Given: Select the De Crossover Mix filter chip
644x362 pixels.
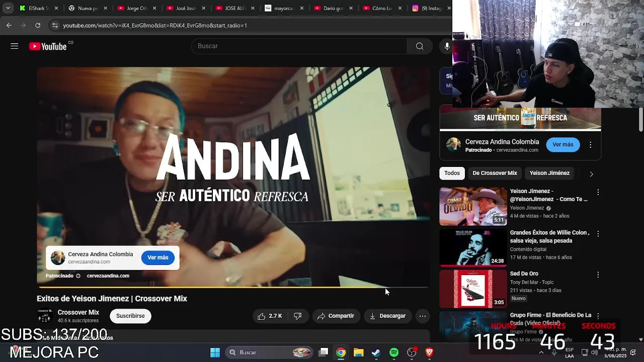Looking at the screenshot, I should click(x=495, y=173).
